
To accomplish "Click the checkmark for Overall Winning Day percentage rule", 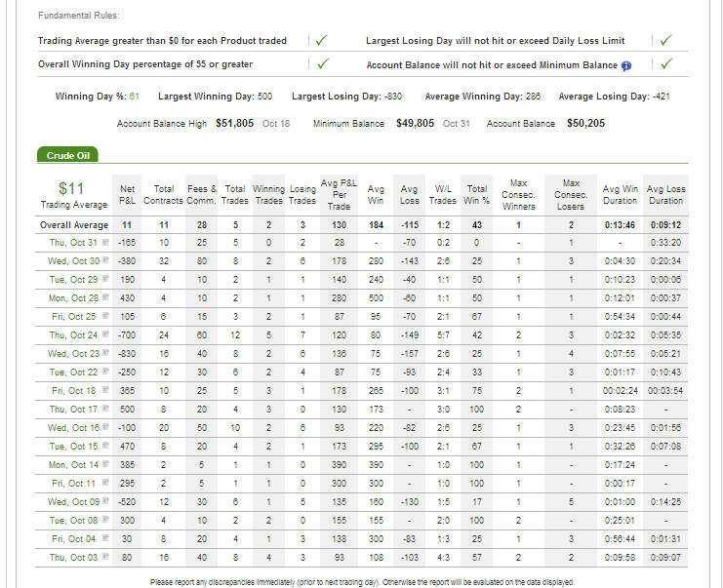I will click(x=323, y=63).
